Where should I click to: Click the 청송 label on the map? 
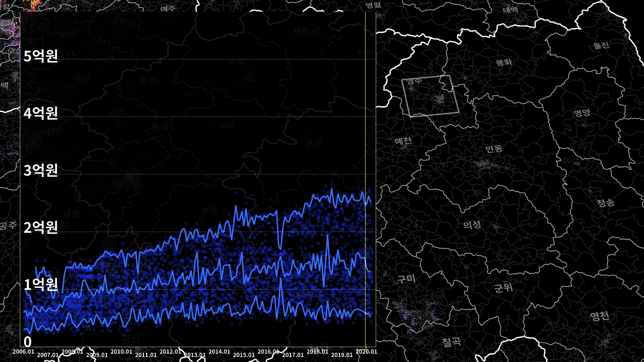point(605,203)
